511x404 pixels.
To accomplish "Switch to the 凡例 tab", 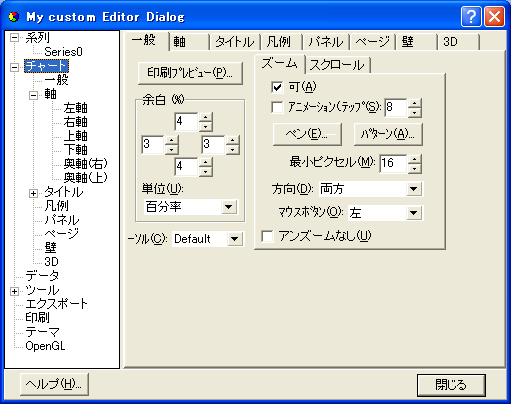I will [279, 42].
